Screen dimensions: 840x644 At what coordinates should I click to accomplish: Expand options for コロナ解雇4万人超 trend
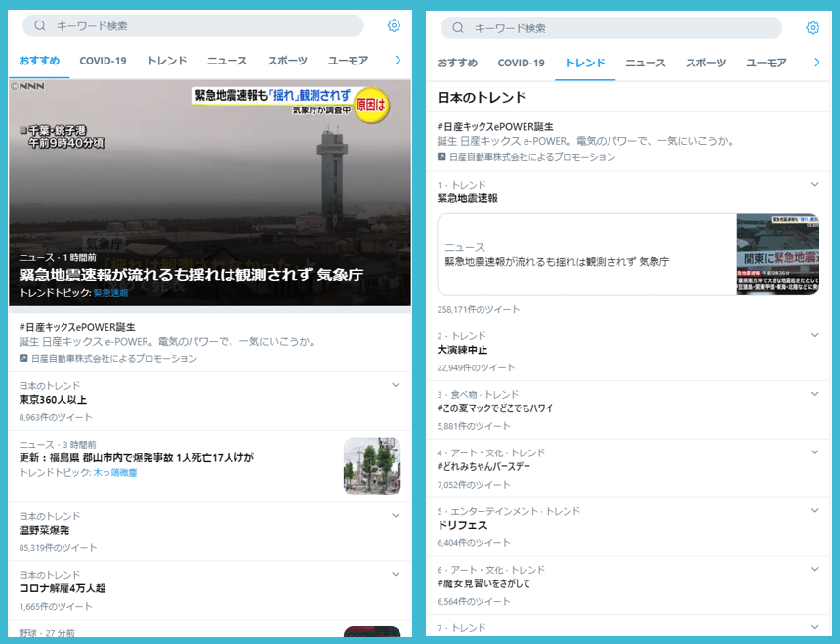pyautogui.click(x=396, y=574)
